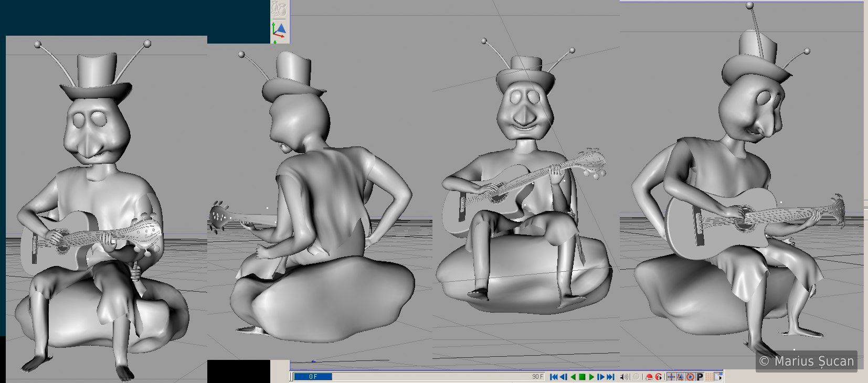Open the autokeying options arrow
This screenshot has width=868, height=383.
[x=658, y=377]
